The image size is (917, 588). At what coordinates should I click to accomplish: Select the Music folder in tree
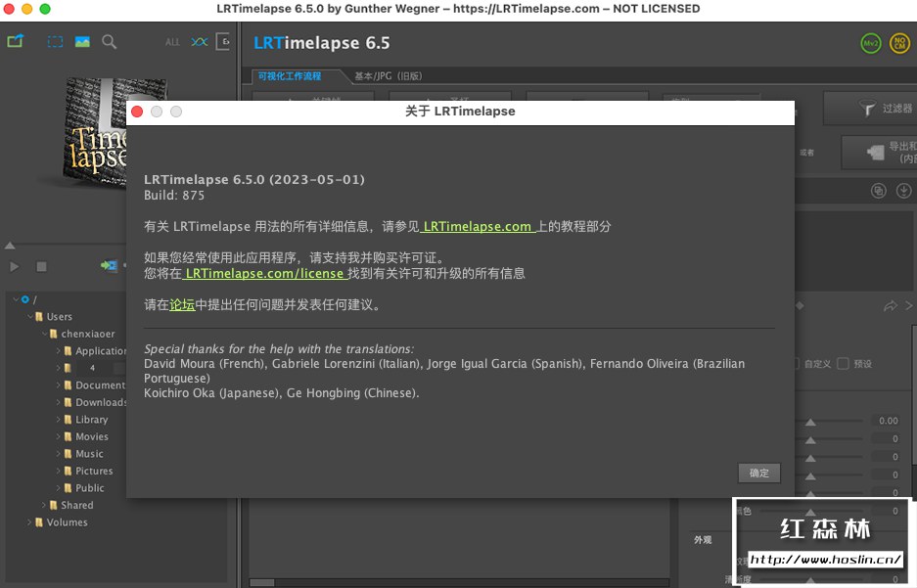[89, 454]
